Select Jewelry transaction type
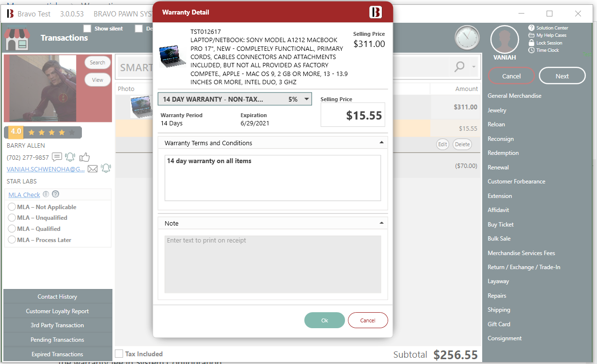 tap(497, 110)
